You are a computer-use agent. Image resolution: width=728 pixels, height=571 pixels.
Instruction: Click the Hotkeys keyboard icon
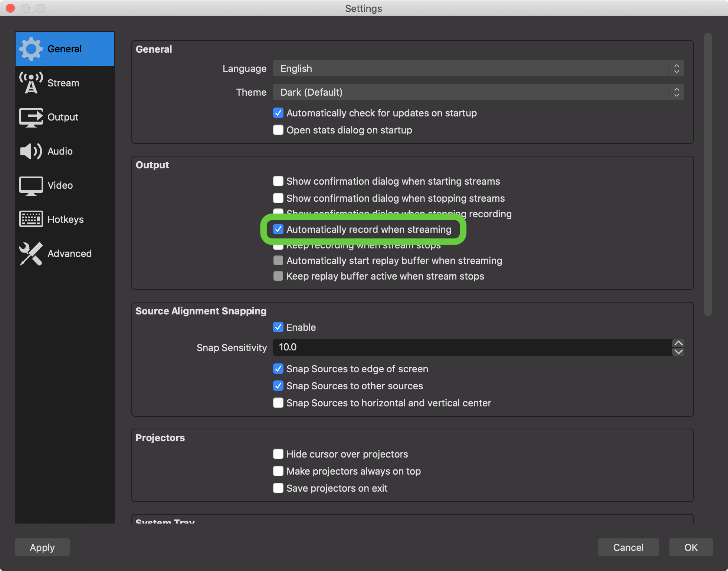(x=30, y=220)
